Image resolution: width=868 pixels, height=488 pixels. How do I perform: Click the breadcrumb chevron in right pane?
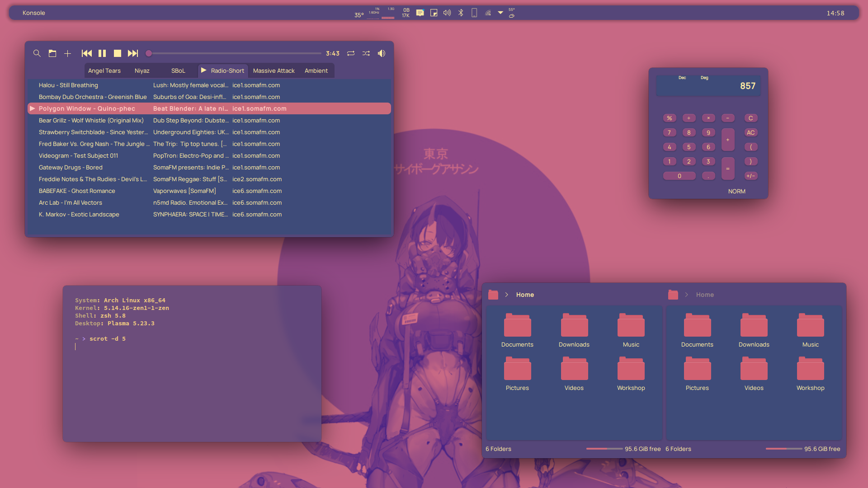[686, 295]
